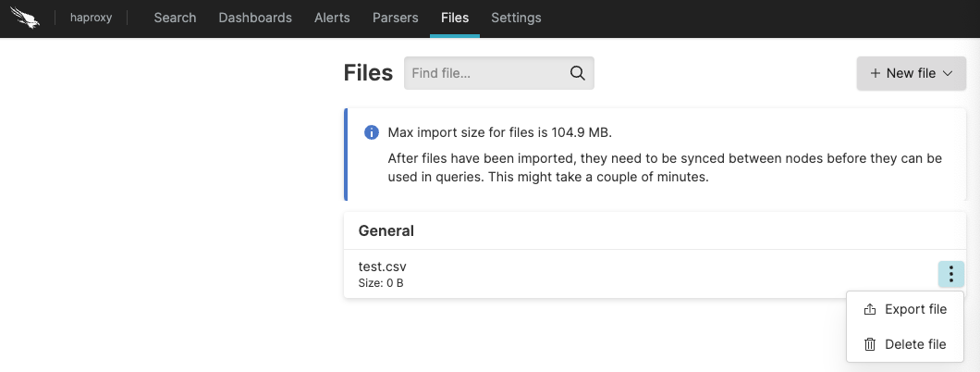The height and width of the screenshot is (372, 980).
Task: Toggle the three-dot menu for test.csv
Action: pos(951,274)
